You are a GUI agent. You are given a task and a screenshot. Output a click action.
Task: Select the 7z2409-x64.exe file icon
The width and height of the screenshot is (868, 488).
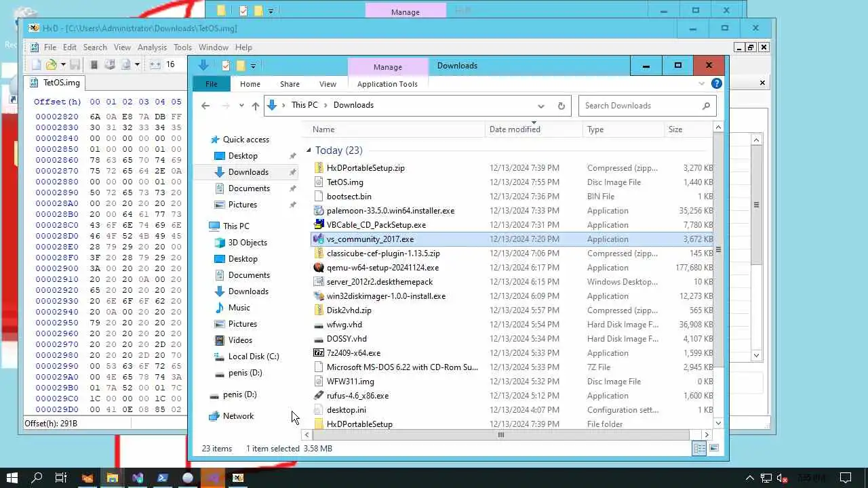(x=319, y=352)
